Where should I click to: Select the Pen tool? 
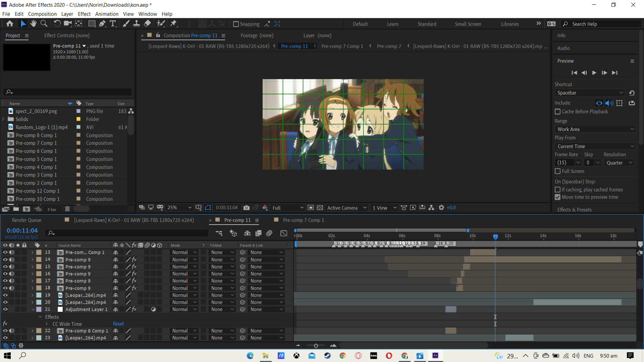coord(102,24)
